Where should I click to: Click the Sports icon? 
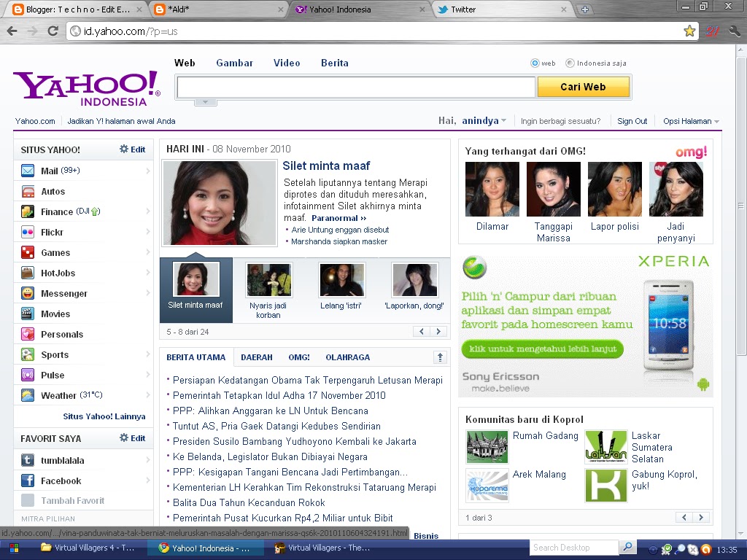28,355
